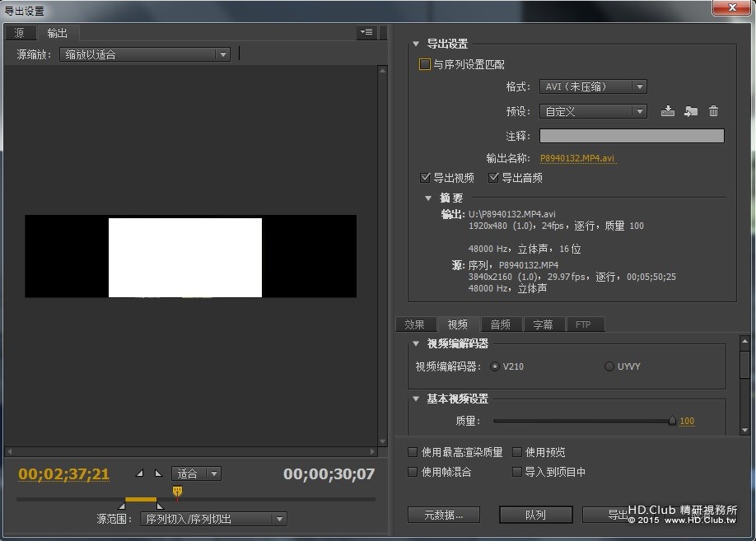756x541 pixels.
Task: Open 预设 dropdown 自定义
Action: [593, 111]
